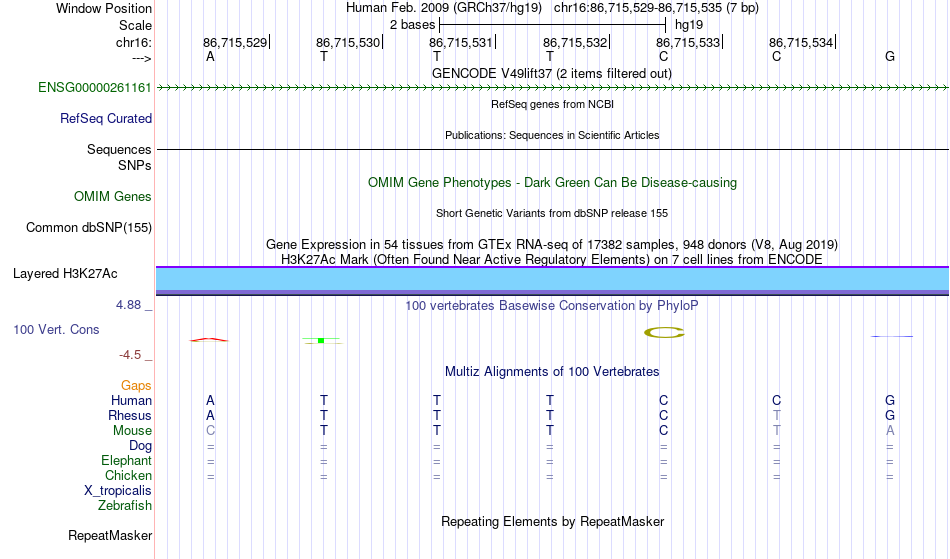
Task: Click the Window Position label
Action: pyautogui.click(x=104, y=9)
